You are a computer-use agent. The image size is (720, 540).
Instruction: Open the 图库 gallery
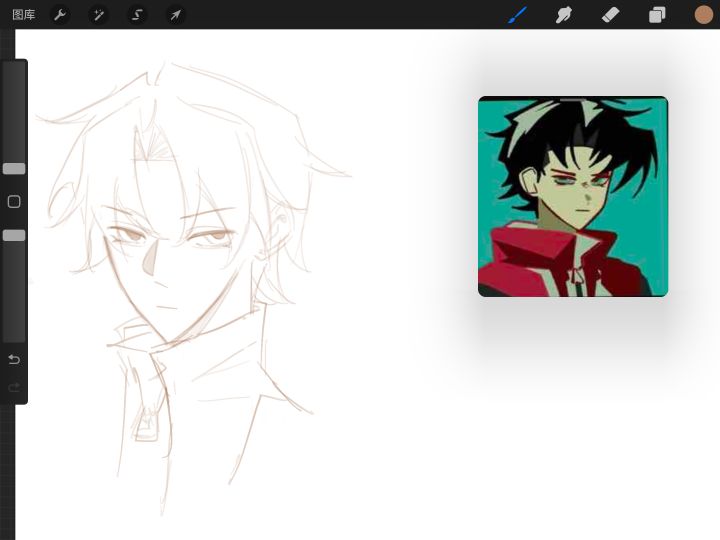(23, 15)
